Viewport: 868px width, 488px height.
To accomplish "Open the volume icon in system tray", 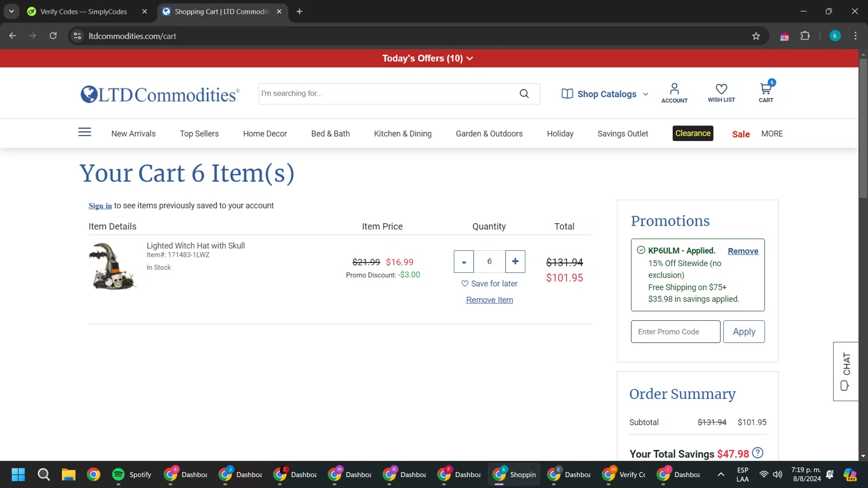I will point(778,475).
